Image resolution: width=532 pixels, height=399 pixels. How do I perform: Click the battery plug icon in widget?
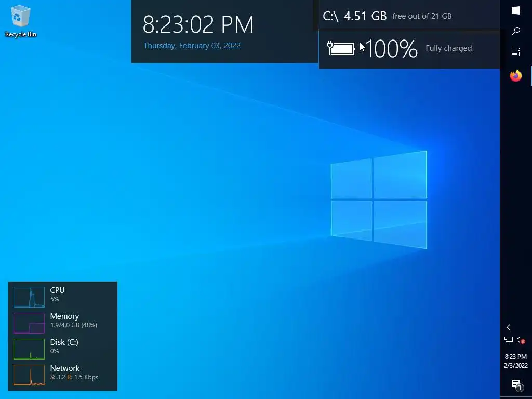click(x=341, y=48)
